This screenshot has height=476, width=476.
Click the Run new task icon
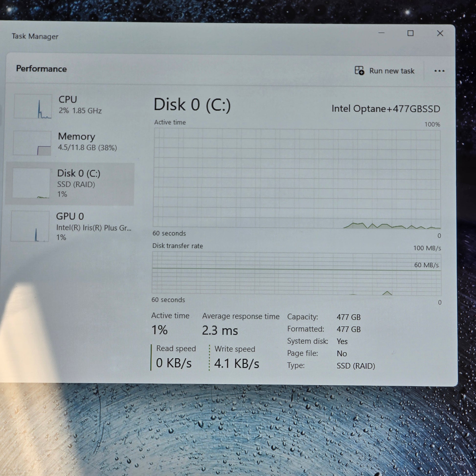(359, 70)
